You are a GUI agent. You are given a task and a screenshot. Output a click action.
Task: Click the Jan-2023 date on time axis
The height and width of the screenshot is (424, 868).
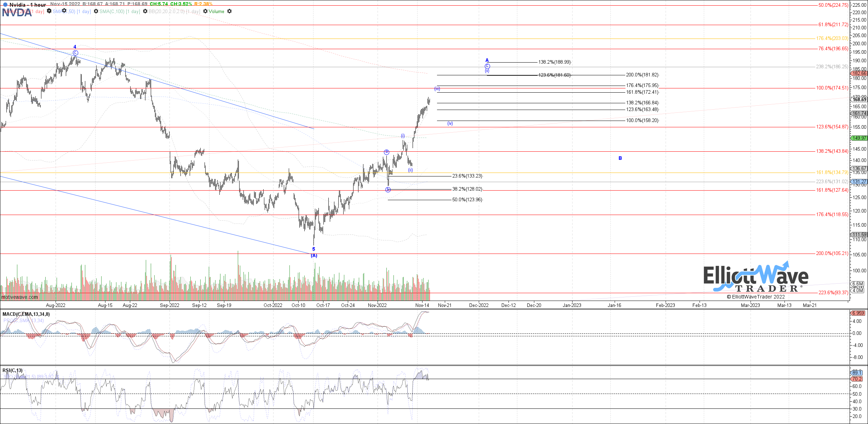point(572,305)
